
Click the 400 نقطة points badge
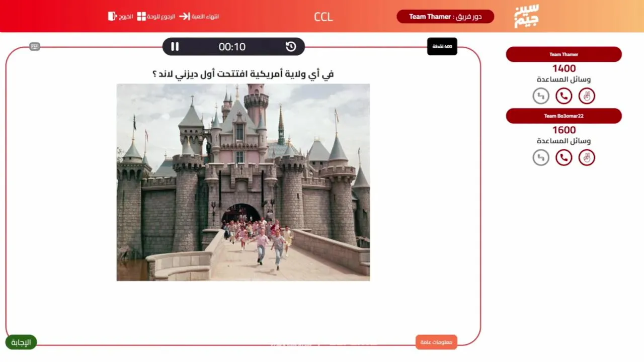tap(442, 46)
